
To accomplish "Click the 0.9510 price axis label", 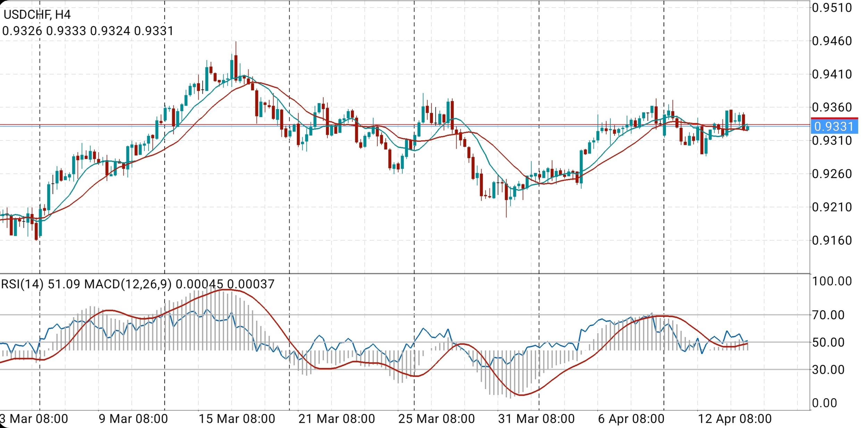I will [832, 8].
